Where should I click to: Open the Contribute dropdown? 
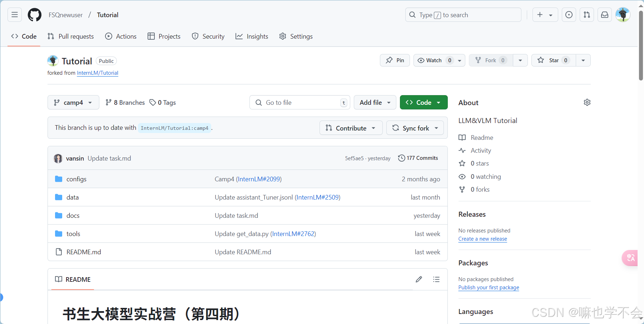click(x=351, y=128)
